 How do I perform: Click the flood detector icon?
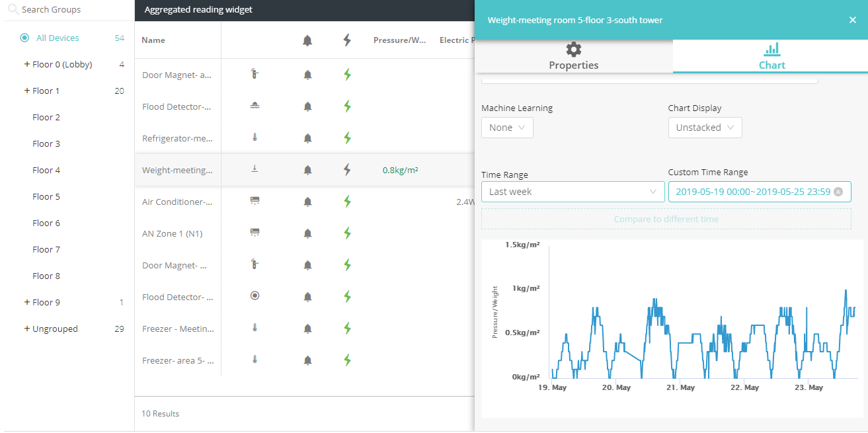click(x=255, y=106)
